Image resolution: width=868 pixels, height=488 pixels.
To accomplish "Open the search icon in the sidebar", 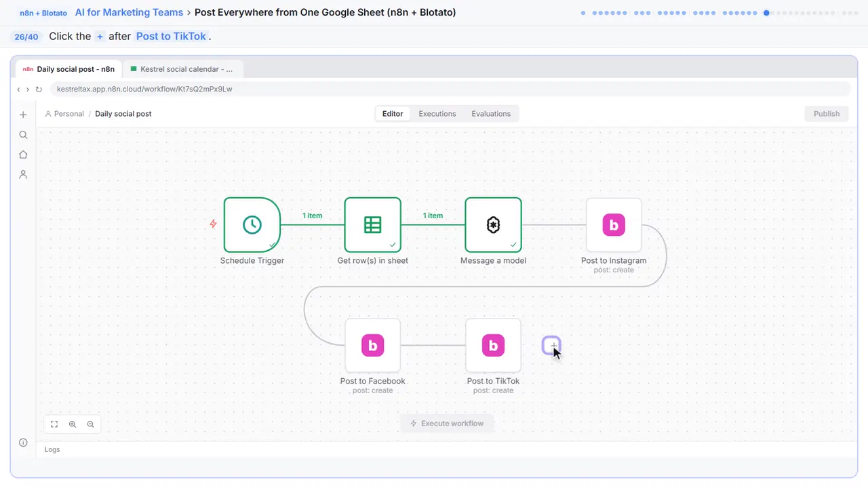I will pos(23,135).
